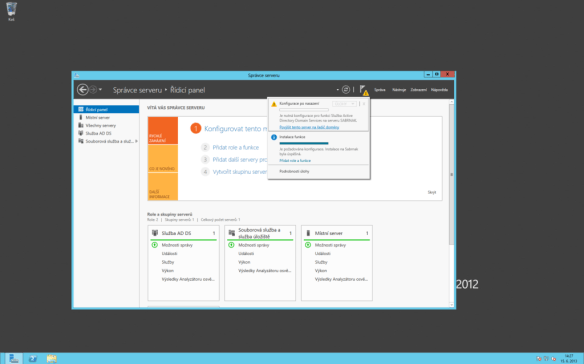Select Souborová služba item in sidebar
The width and height of the screenshot is (584, 364).
pos(106,141)
